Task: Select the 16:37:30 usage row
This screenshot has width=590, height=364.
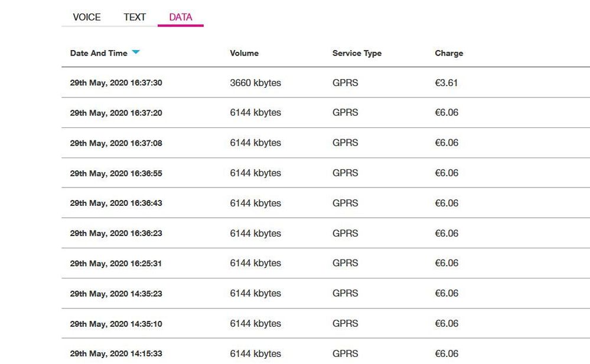Action: click(325, 83)
